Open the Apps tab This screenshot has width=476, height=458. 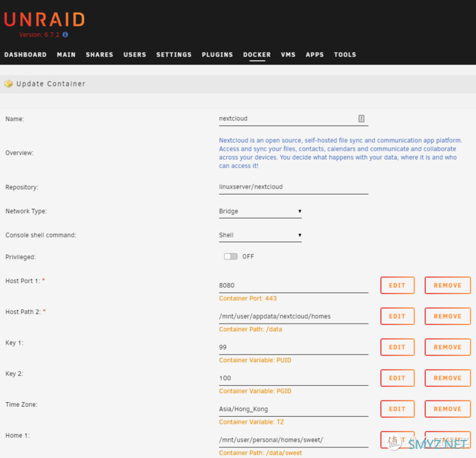(x=314, y=55)
